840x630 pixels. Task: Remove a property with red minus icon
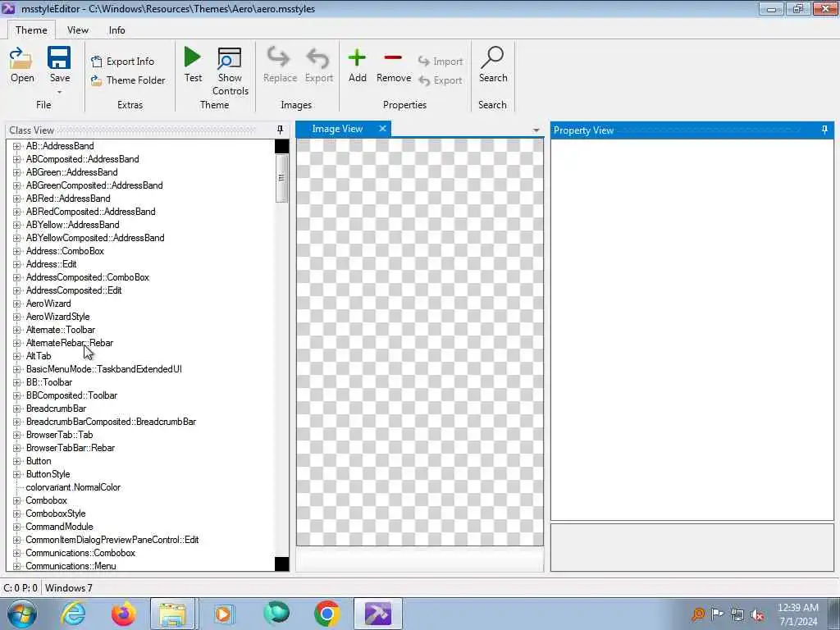pos(393,57)
